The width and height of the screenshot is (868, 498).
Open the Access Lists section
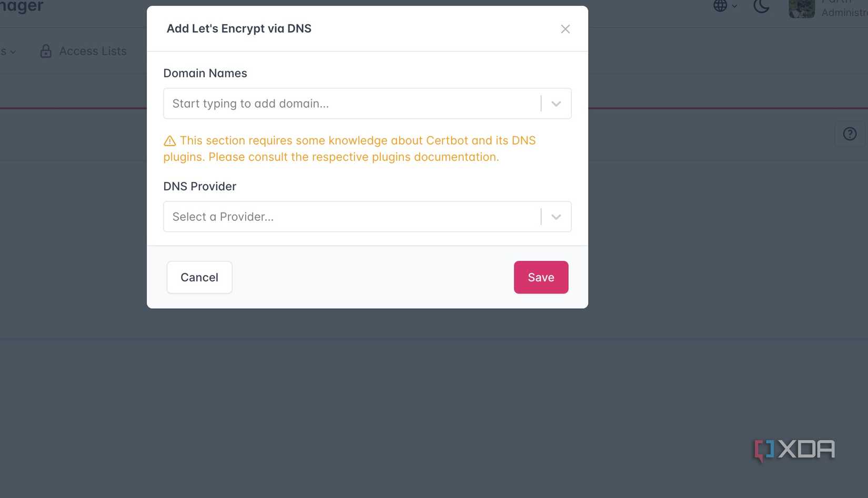pyautogui.click(x=93, y=51)
